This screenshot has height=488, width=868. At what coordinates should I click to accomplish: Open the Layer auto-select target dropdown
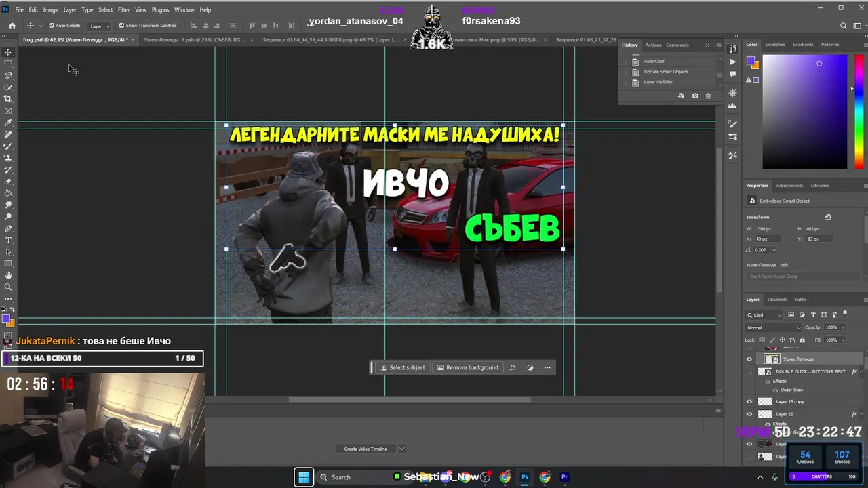click(99, 26)
